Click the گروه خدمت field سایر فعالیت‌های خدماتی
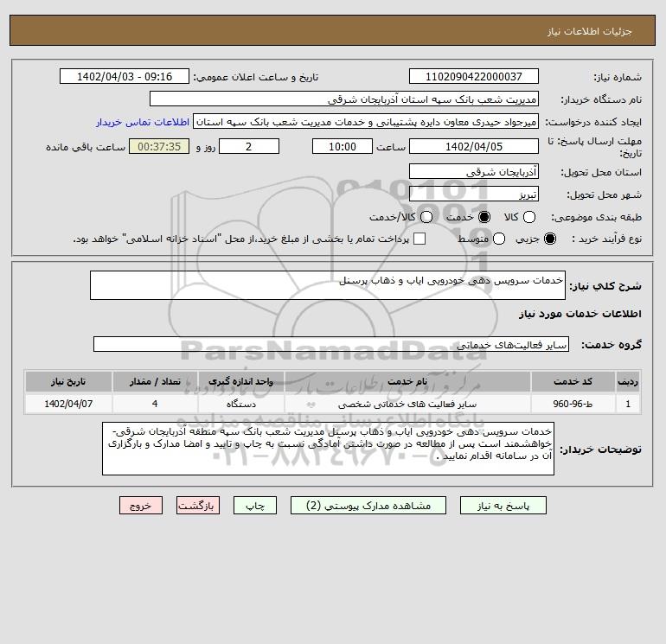Viewport: 666px width, 644px height. click(331, 344)
